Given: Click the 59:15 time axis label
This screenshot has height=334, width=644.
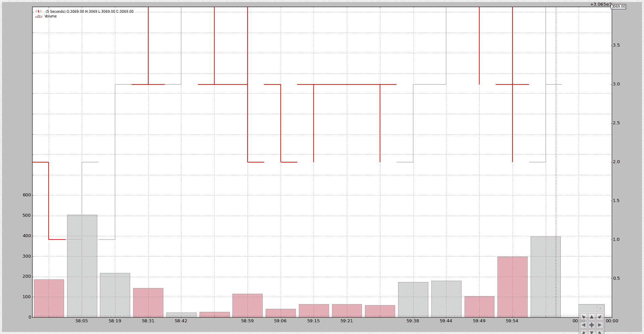Looking at the screenshot, I should coord(314,321).
